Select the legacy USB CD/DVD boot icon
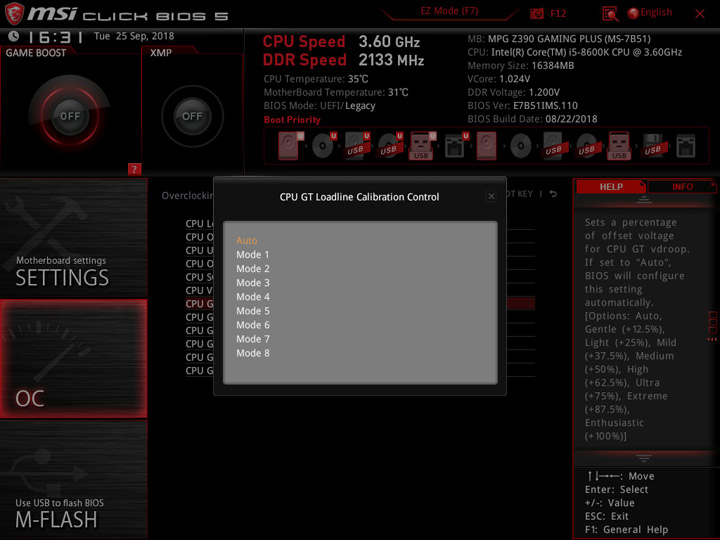The height and width of the screenshot is (540, 720). tap(587, 146)
